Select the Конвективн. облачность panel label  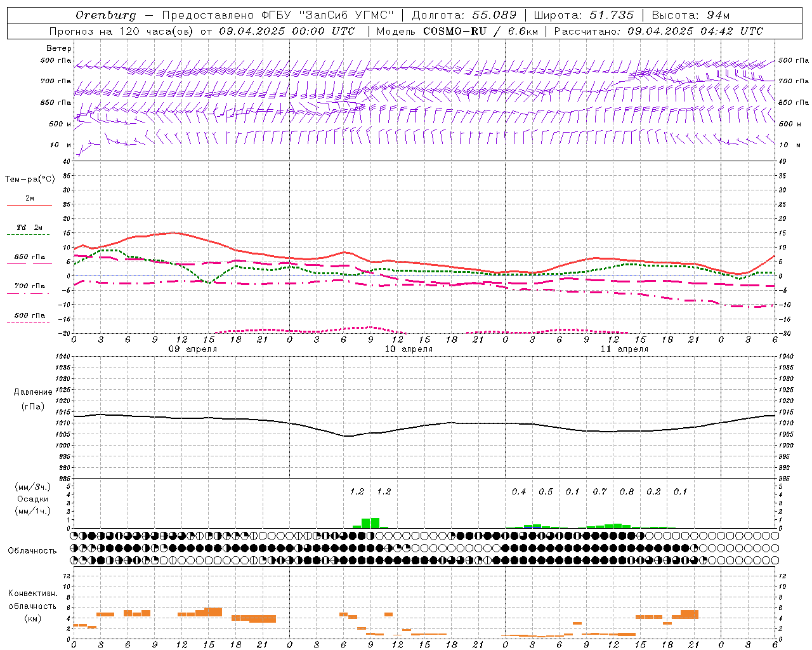[x=32, y=606]
